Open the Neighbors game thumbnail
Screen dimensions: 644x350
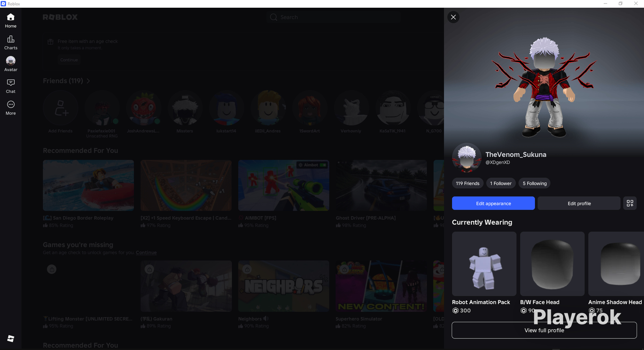click(283, 286)
